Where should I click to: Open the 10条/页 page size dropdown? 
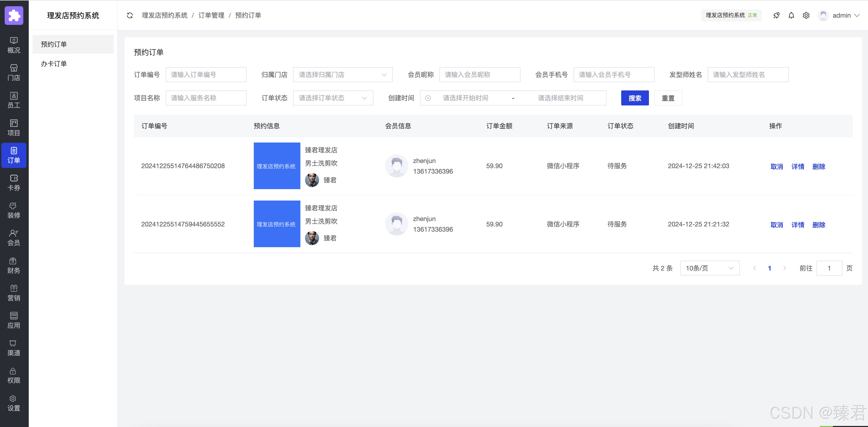(710, 268)
